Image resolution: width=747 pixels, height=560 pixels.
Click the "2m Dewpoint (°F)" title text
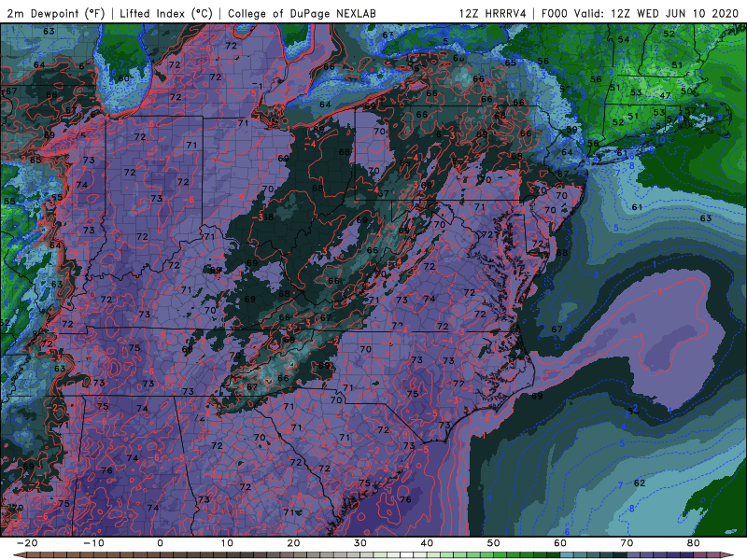click(56, 13)
